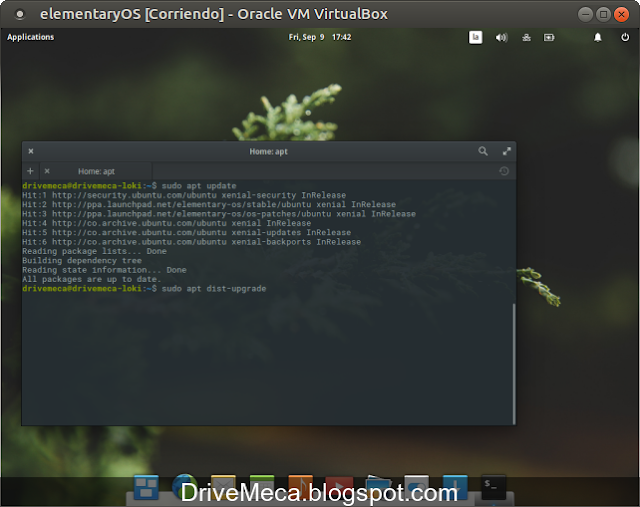Click the Hit:2 elementary-os/stable line
Viewport: 640px width, 507px height.
tap(209, 205)
